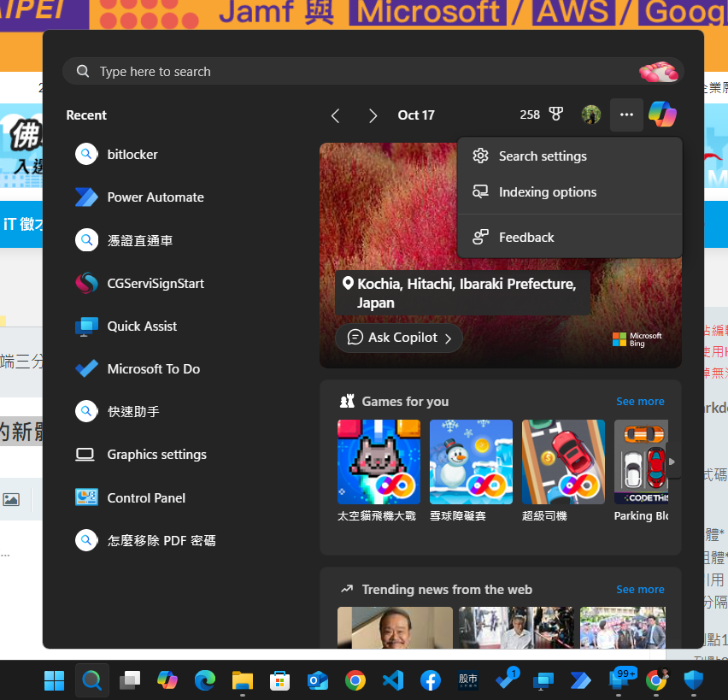
Task: Click in the Type here to search box
Action: coord(373,71)
